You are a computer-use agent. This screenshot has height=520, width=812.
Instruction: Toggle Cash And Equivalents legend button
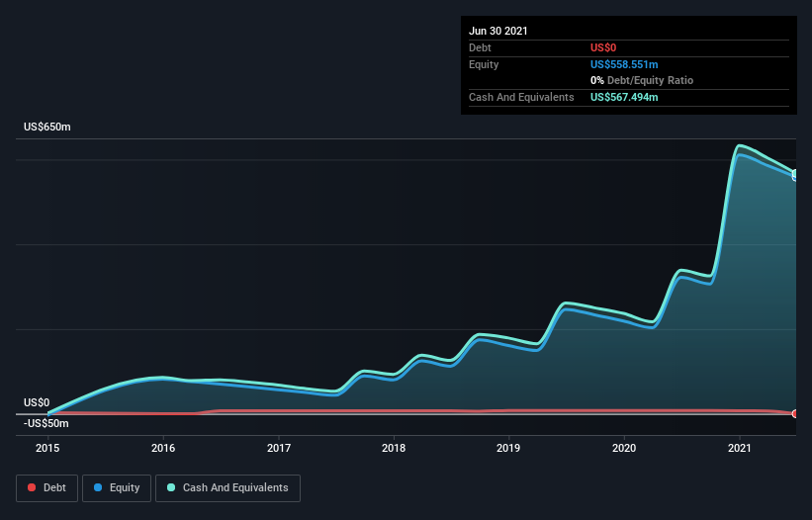[x=227, y=488]
